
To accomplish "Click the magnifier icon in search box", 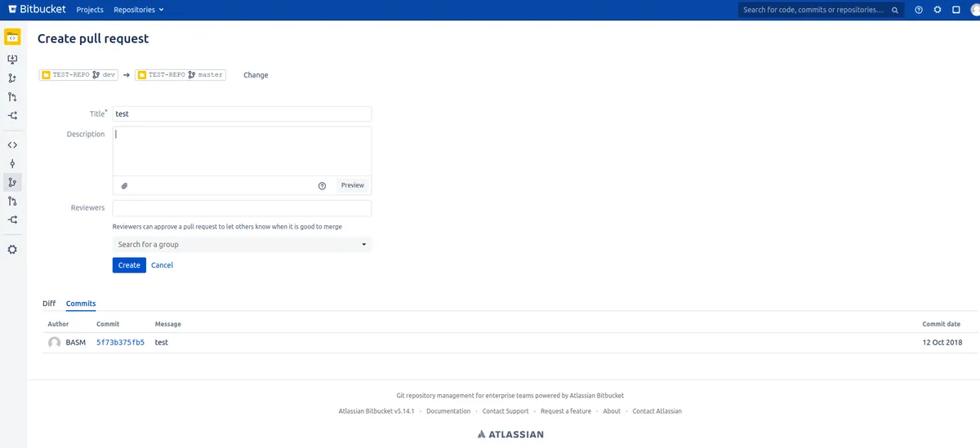I will (895, 10).
